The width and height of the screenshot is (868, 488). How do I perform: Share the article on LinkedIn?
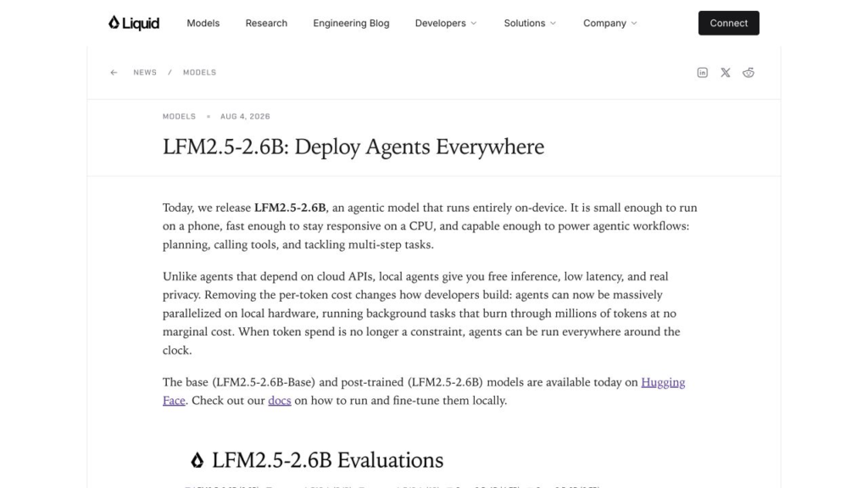coord(703,73)
